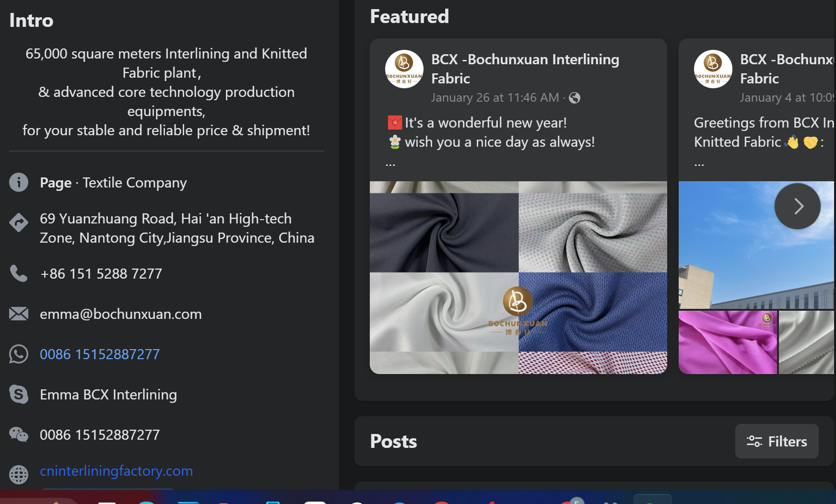Open the pink mesh fabric photo

point(593,363)
